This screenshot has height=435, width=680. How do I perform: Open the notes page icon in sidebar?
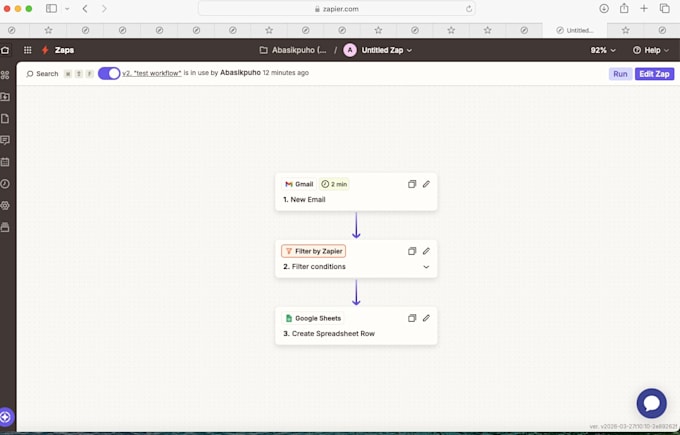pos(5,118)
